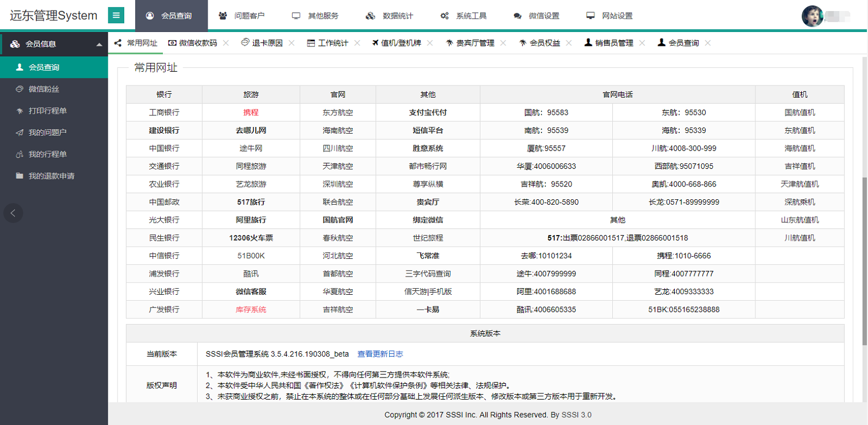Open the 东方航空 official site link

click(x=338, y=113)
